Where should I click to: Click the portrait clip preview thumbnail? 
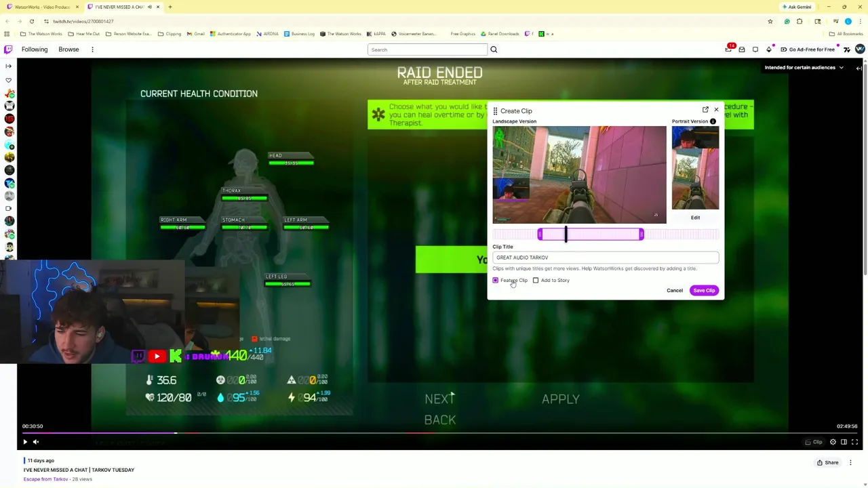[695, 168]
